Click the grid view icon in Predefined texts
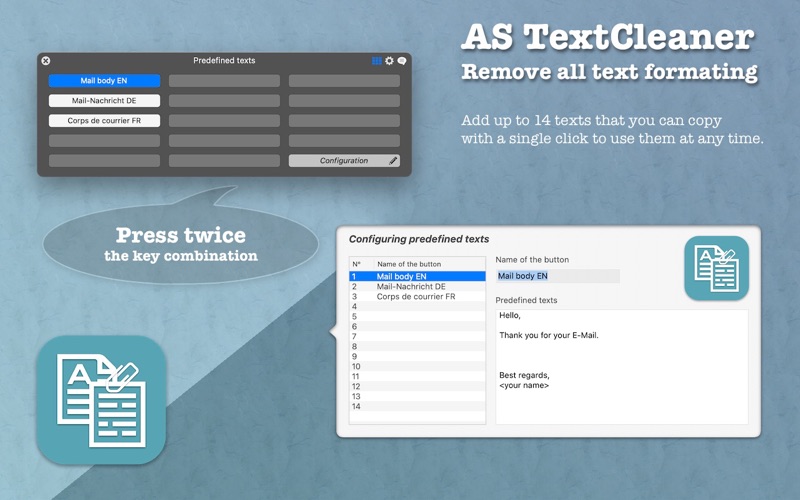 point(377,61)
